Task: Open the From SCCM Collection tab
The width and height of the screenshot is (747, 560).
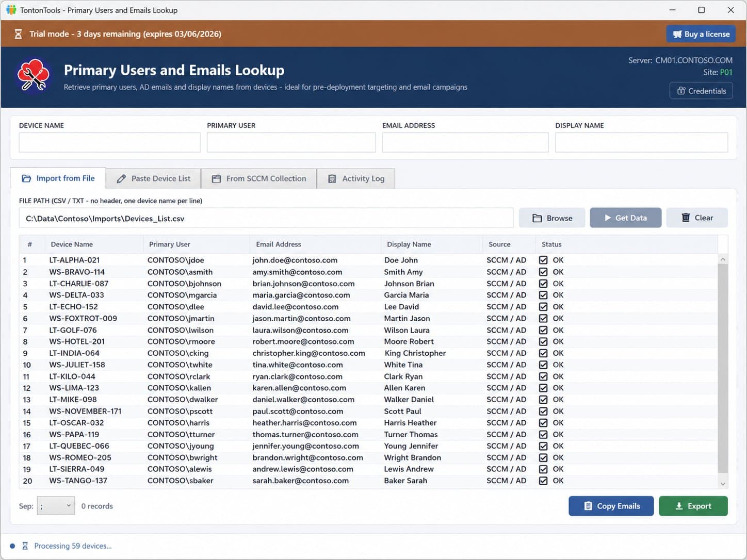Action: (259, 178)
